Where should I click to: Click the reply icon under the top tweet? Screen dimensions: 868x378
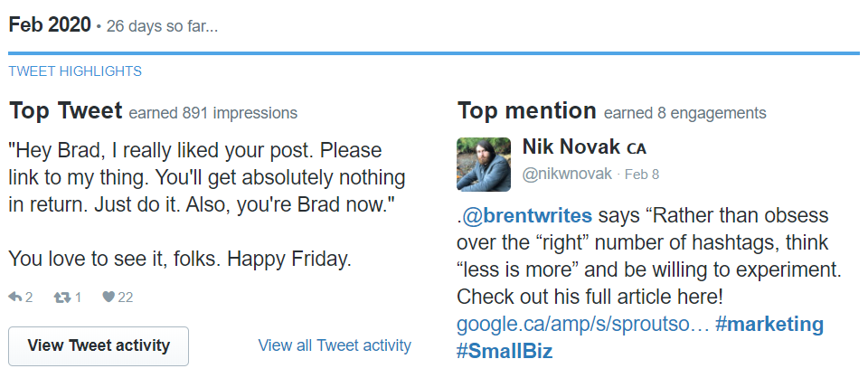tap(14, 298)
